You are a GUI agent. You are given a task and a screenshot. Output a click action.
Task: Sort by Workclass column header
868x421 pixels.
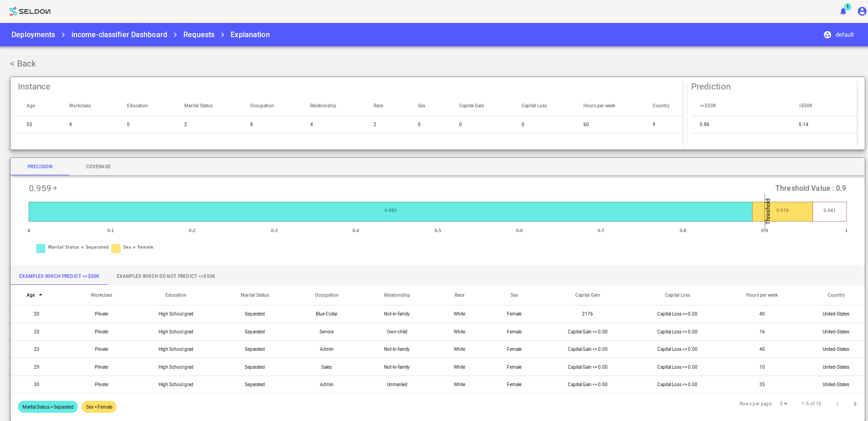[x=101, y=295]
